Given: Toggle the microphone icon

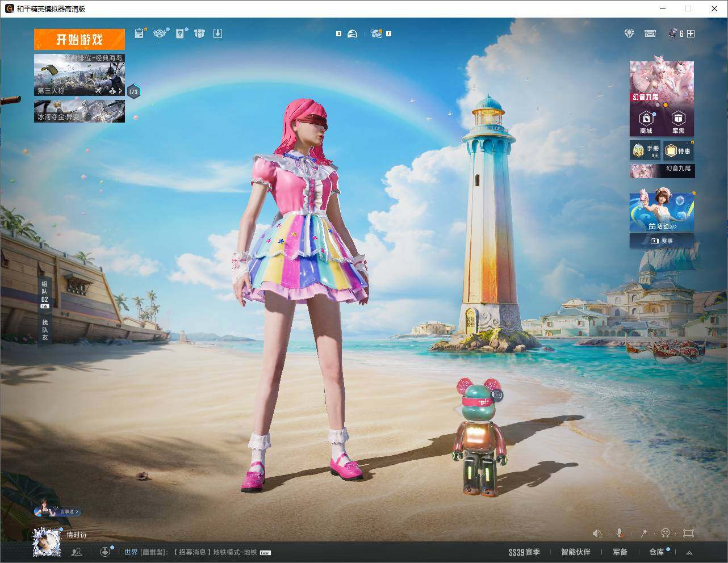Looking at the screenshot, I should [x=620, y=533].
